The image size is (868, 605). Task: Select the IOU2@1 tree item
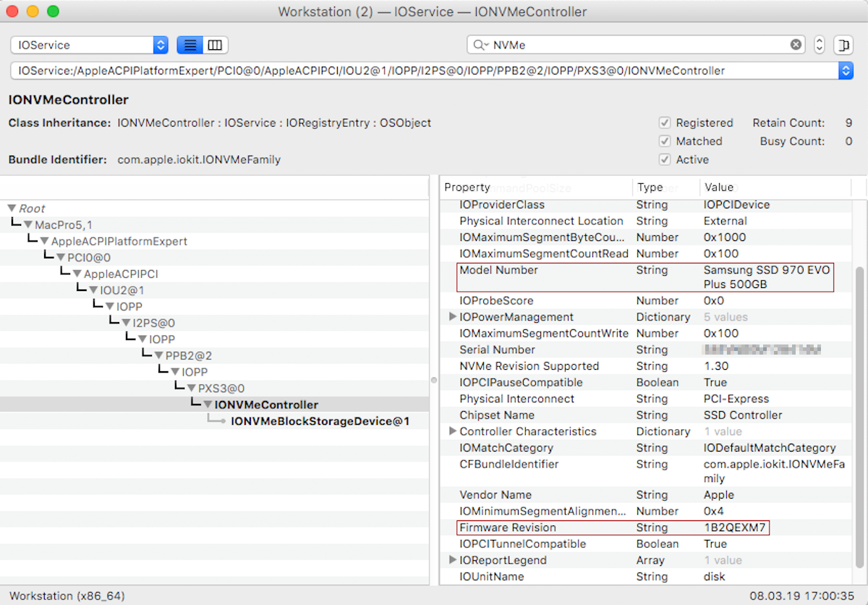point(122,290)
